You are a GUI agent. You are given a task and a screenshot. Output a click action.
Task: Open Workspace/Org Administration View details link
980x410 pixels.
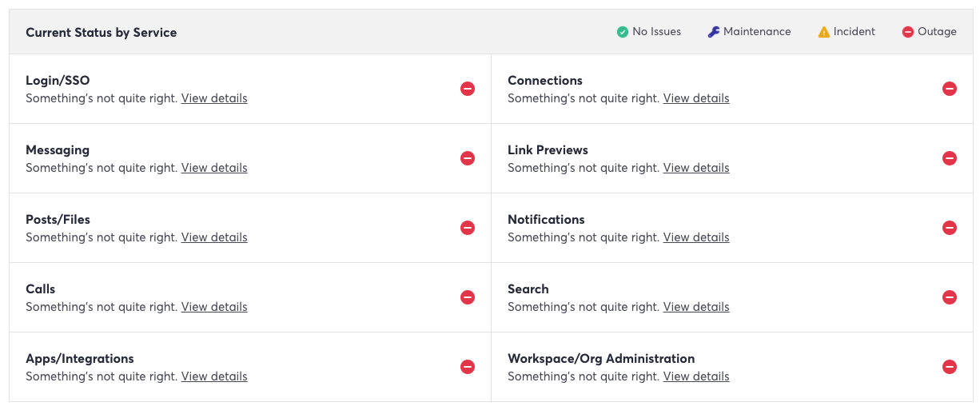[696, 376]
